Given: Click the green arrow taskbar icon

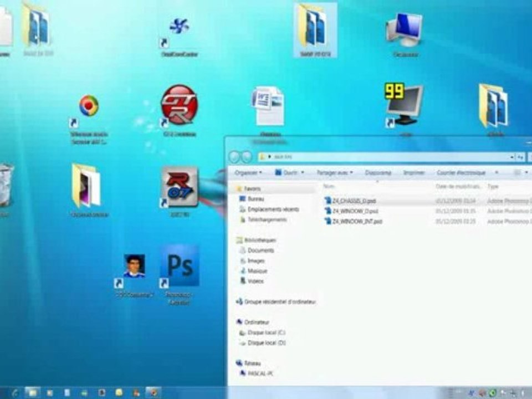Looking at the screenshot, I should point(84,393).
